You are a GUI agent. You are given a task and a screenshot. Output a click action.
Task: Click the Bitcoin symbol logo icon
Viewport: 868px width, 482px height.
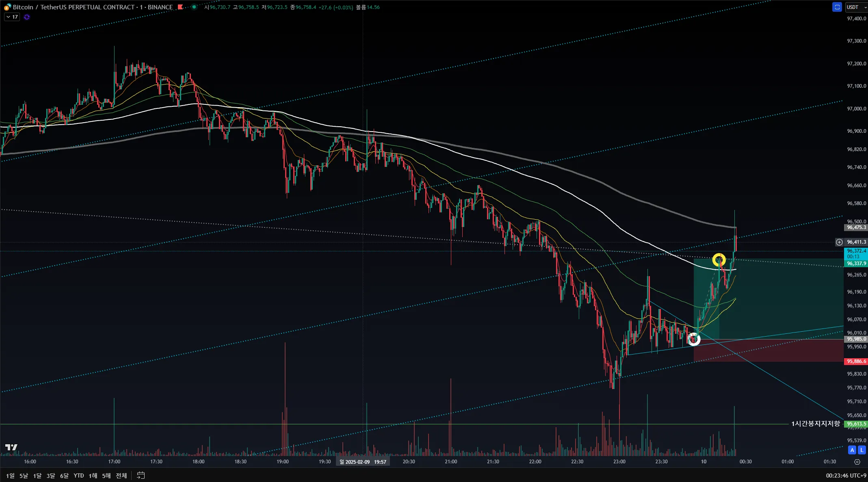[7, 7]
